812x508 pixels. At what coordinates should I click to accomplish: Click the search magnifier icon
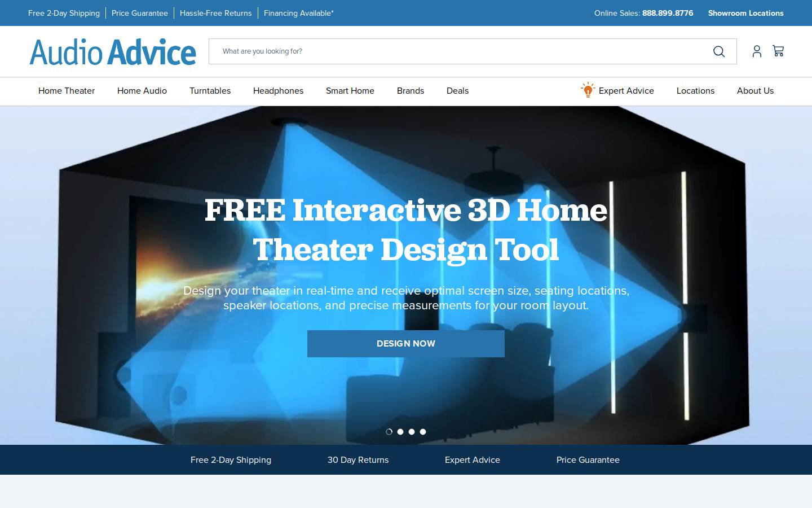(719, 51)
